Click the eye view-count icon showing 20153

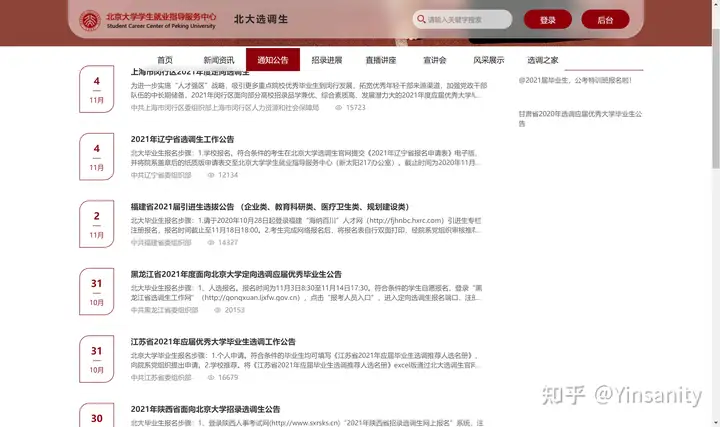tap(218, 310)
